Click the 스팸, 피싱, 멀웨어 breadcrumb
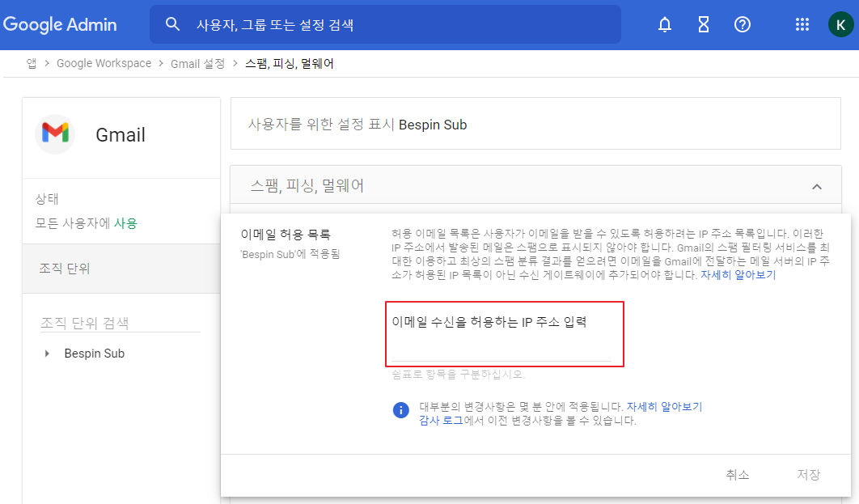Viewport: 859px width, 504px height. click(290, 64)
